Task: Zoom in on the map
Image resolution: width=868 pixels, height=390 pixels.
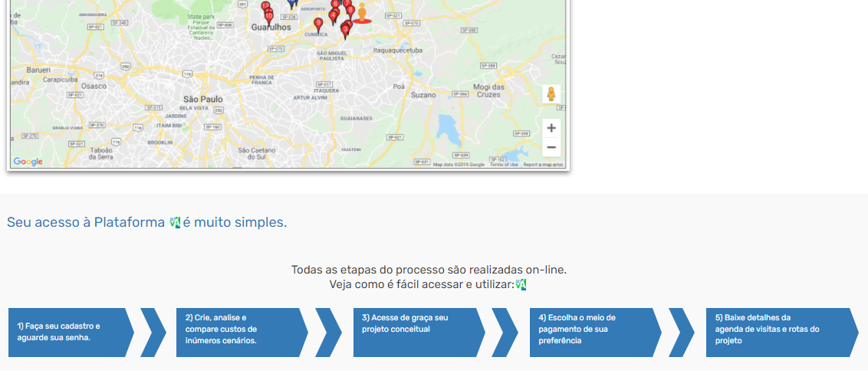Action: [x=551, y=128]
